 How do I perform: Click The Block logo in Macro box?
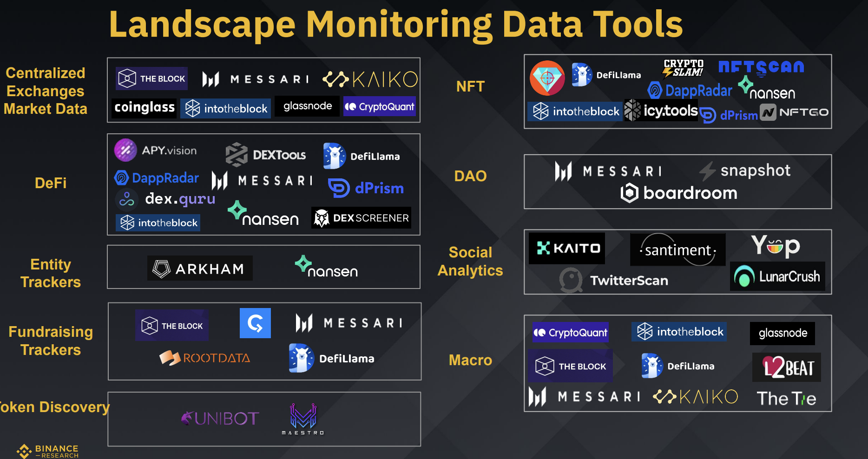click(571, 366)
